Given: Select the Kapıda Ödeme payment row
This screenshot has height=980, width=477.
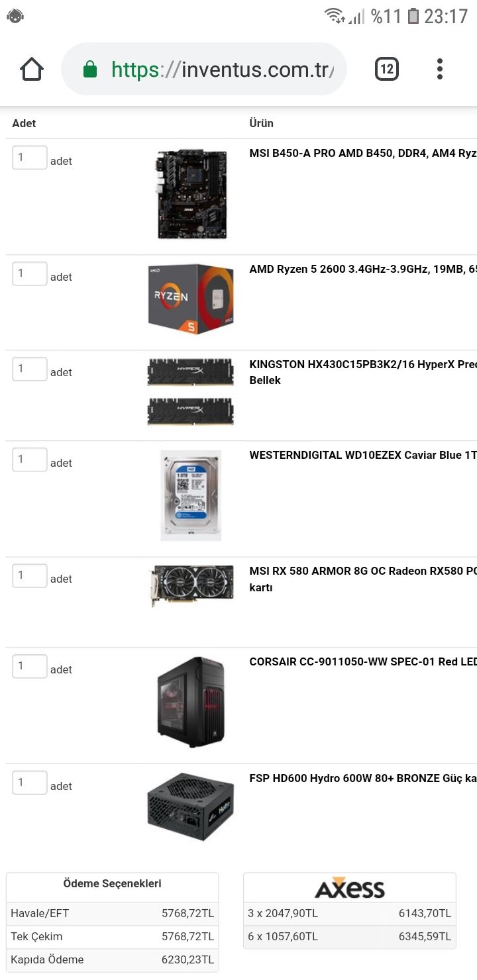Looking at the screenshot, I should tap(113, 960).
